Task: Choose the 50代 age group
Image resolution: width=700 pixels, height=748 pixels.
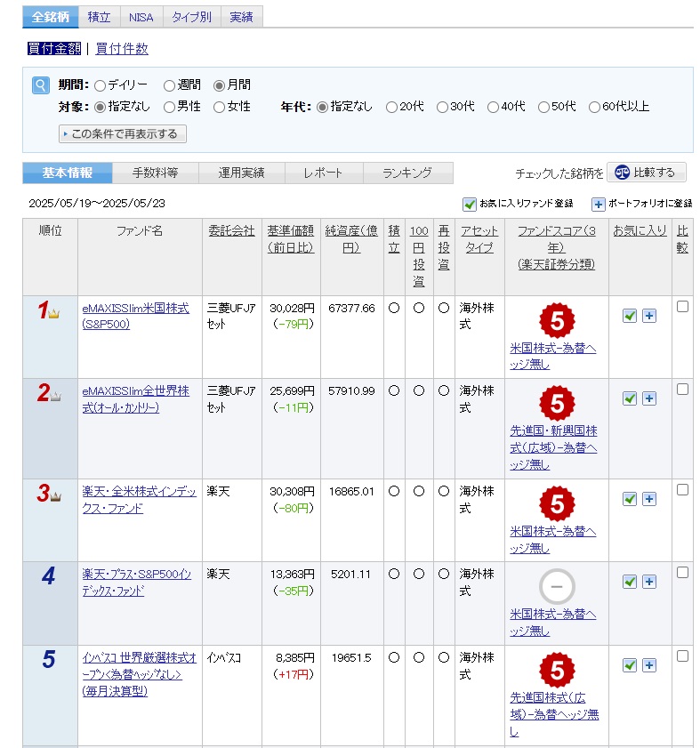Action: point(543,108)
